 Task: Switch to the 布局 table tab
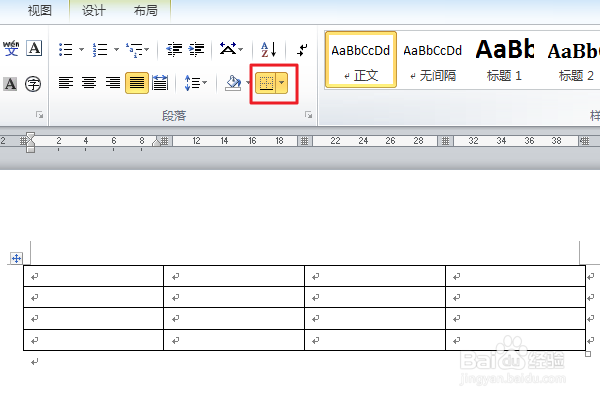click(x=145, y=10)
